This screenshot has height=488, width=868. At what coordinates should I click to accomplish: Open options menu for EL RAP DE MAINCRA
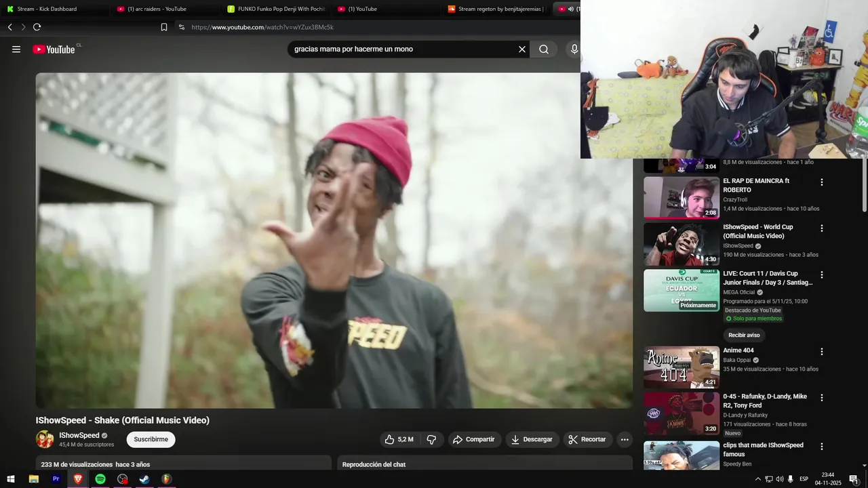(822, 182)
